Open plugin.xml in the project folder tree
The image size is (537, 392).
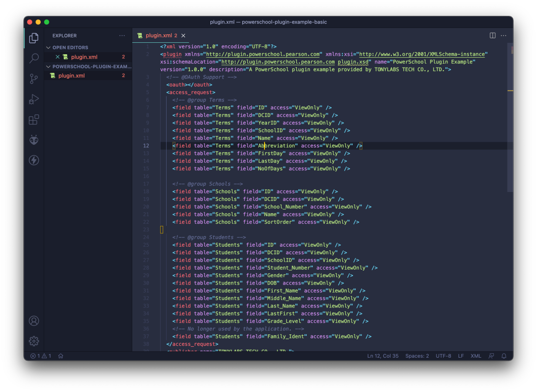[89, 76]
